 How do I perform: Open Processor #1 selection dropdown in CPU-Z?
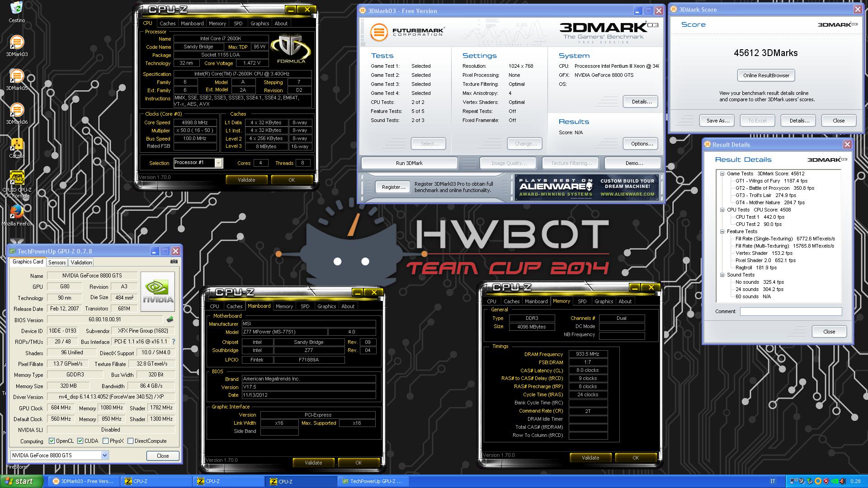pos(218,163)
